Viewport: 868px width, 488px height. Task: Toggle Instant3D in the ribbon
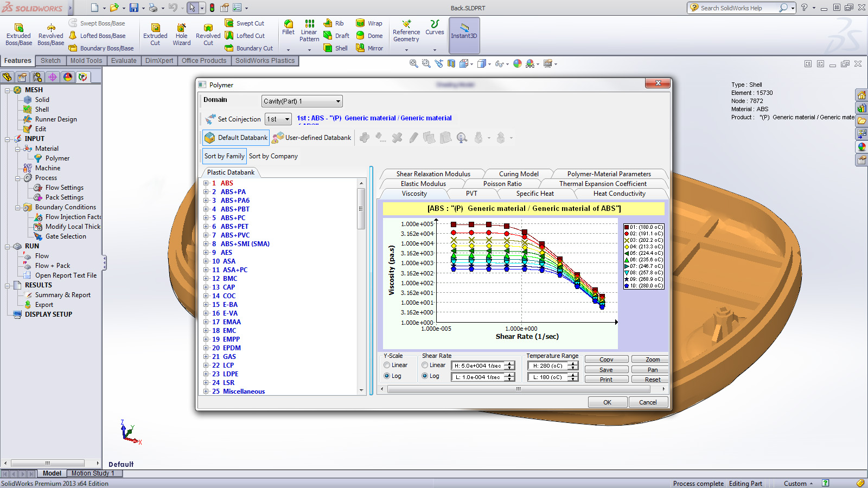click(464, 35)
